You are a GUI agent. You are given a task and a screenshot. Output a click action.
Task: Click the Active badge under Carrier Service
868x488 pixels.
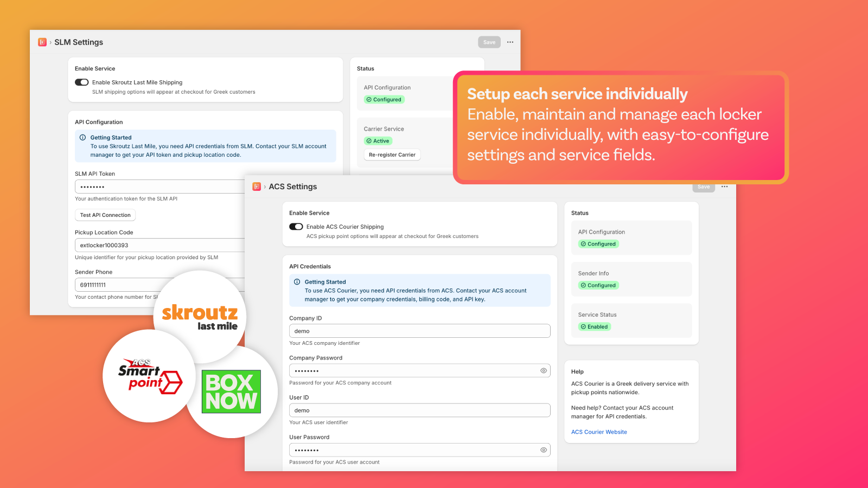pos(378,141)
